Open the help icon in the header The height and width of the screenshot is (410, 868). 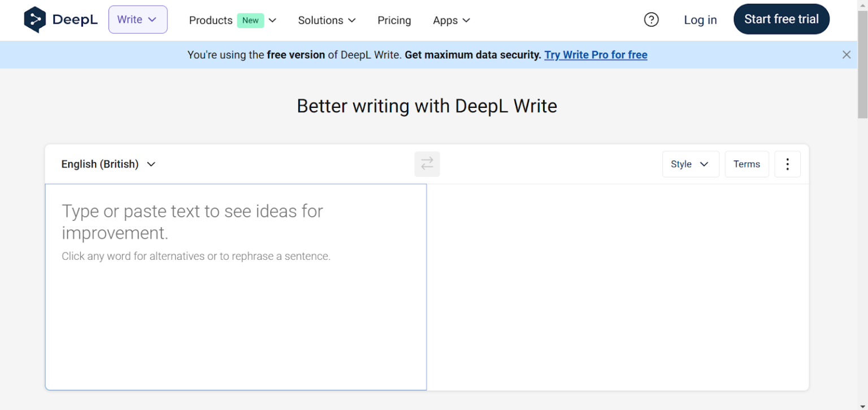[x=651, y=19]
